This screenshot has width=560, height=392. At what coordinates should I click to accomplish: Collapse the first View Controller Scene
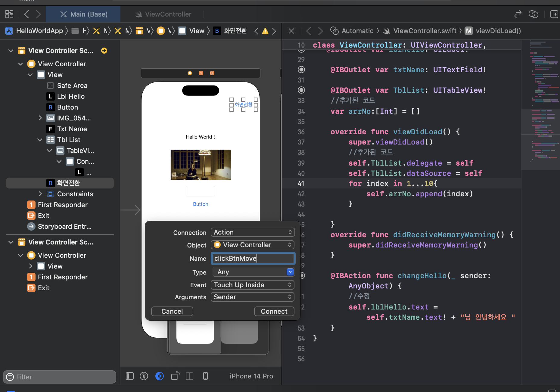point(11,51)
